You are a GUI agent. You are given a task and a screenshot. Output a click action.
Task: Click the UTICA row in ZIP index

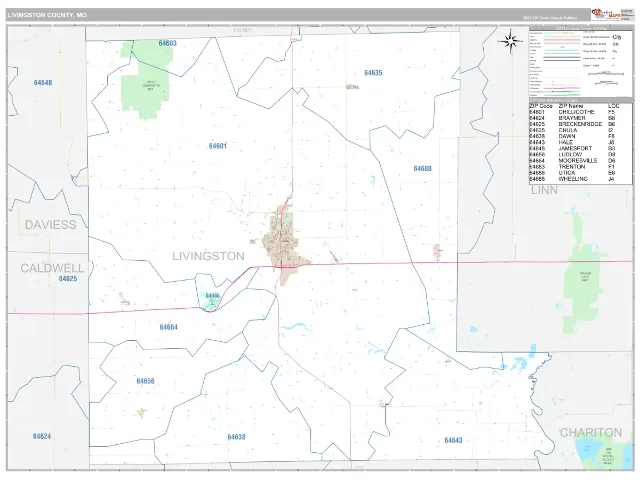coord(573,173)
